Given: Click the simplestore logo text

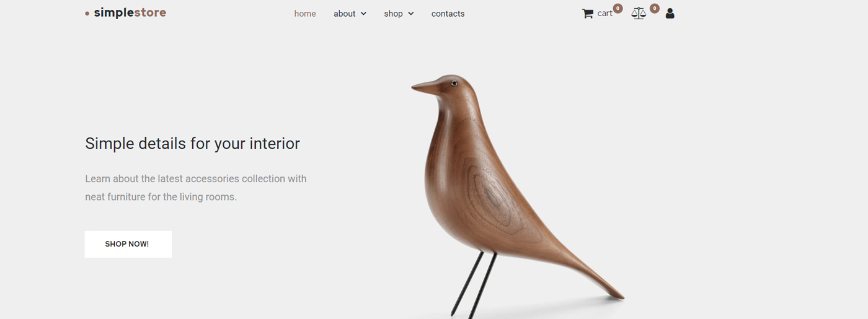Looking at the screenshot, I should tap(130, 13).
